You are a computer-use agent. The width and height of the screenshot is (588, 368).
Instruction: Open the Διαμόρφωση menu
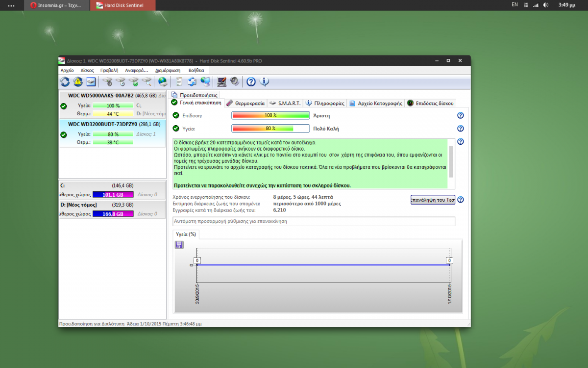pos(168,71)
